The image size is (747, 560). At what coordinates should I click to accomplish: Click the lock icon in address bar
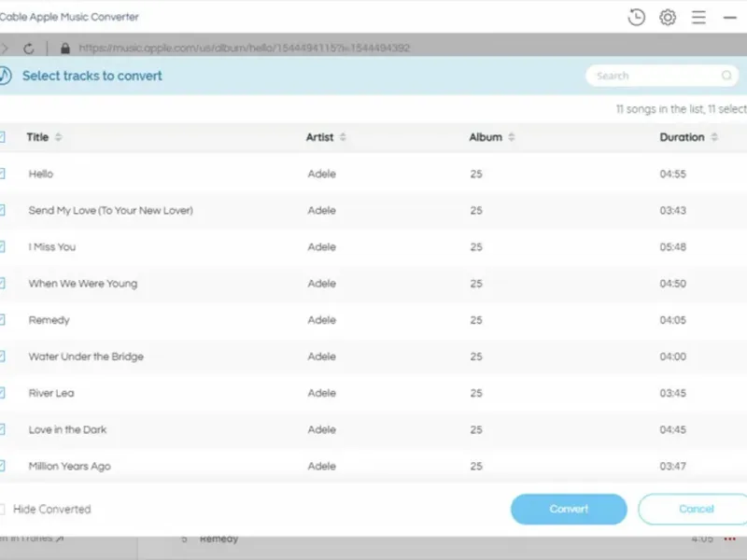65,49
